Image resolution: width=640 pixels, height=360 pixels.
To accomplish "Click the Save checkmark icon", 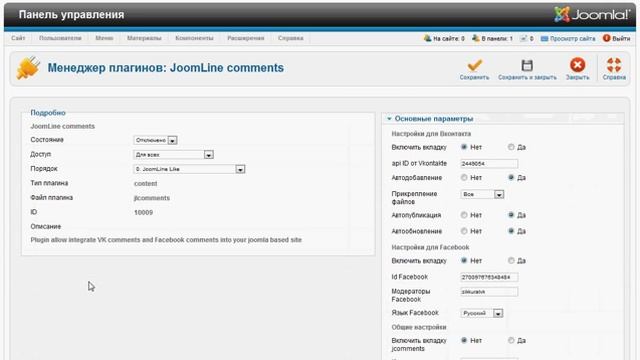I will [474, 65].
